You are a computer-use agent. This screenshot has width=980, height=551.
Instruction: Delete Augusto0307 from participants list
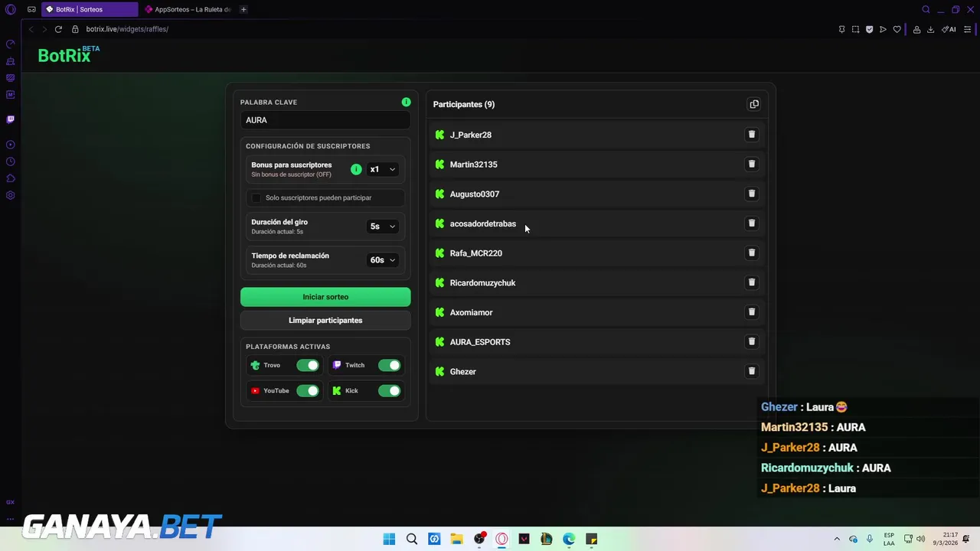[751, 194]
